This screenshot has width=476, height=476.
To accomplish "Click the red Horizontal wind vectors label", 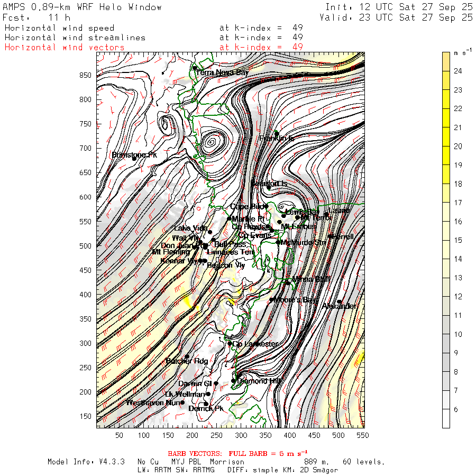I will [65, 47].
